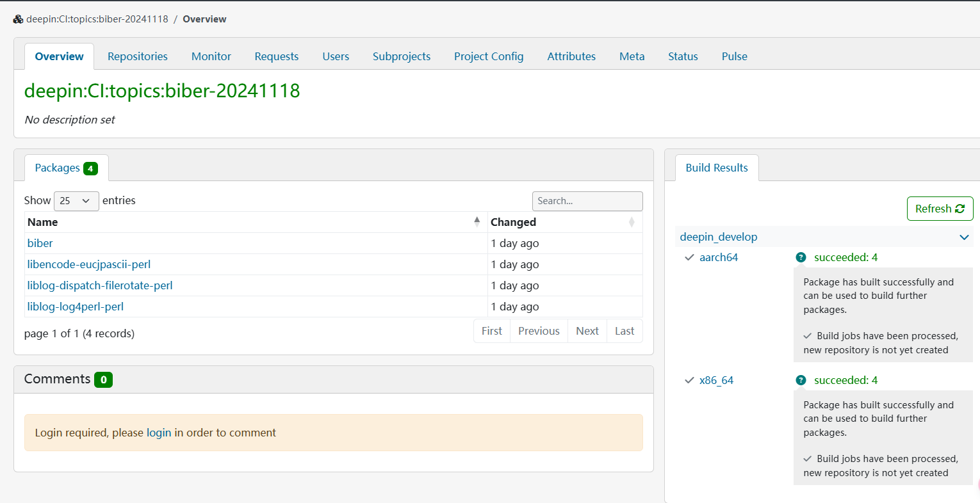Open the biber package link
Screen dimensions: 980x503
(x=40, y=243)
